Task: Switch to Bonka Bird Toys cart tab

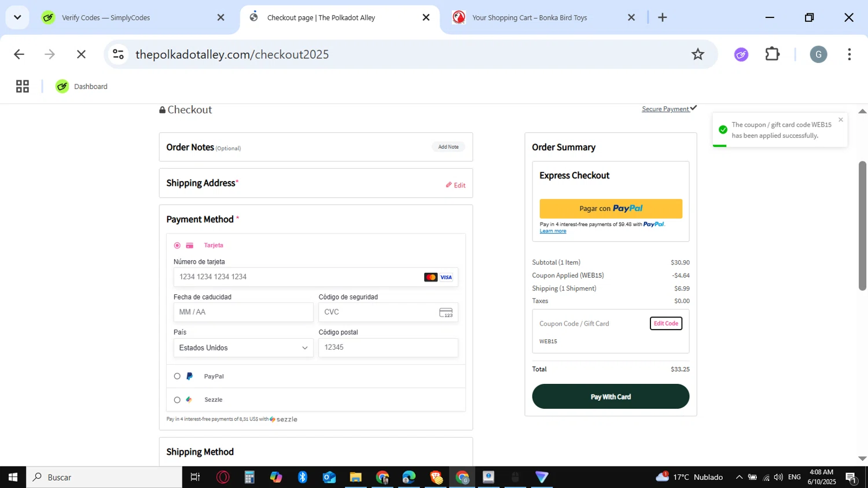Action: coord(529,17)
